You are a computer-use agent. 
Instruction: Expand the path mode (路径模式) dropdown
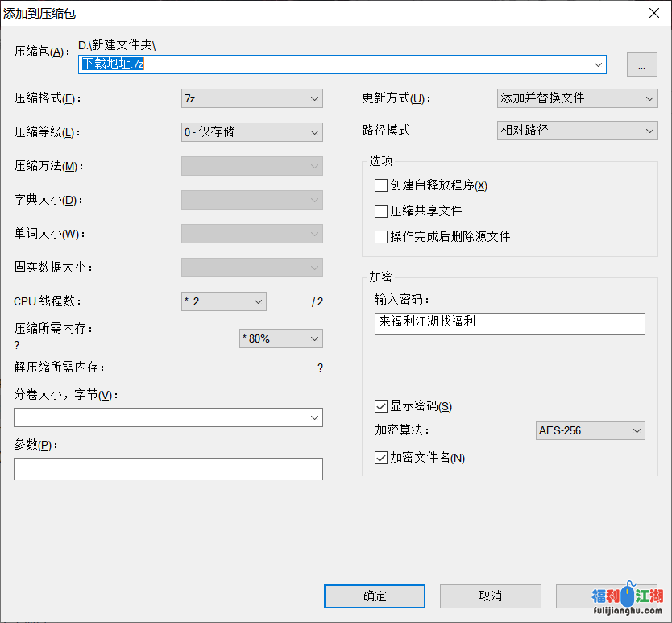(577, 130)
